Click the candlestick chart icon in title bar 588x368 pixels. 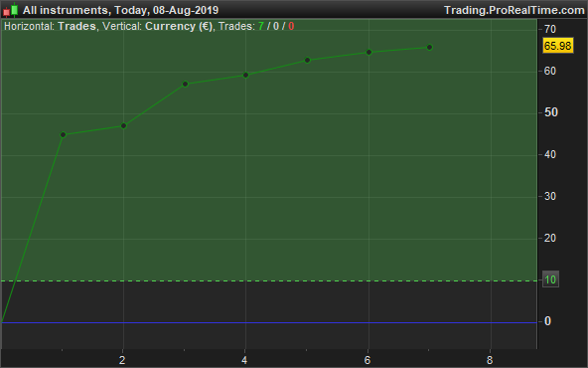click(11, 10)
